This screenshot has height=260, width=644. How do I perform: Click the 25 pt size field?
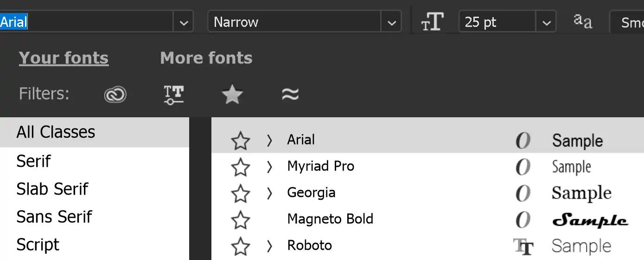tap(497, 22)
